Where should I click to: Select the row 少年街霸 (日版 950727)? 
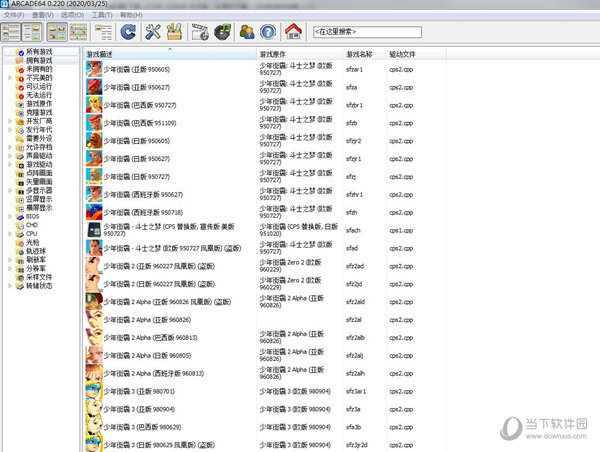click(x=265, y=177)
